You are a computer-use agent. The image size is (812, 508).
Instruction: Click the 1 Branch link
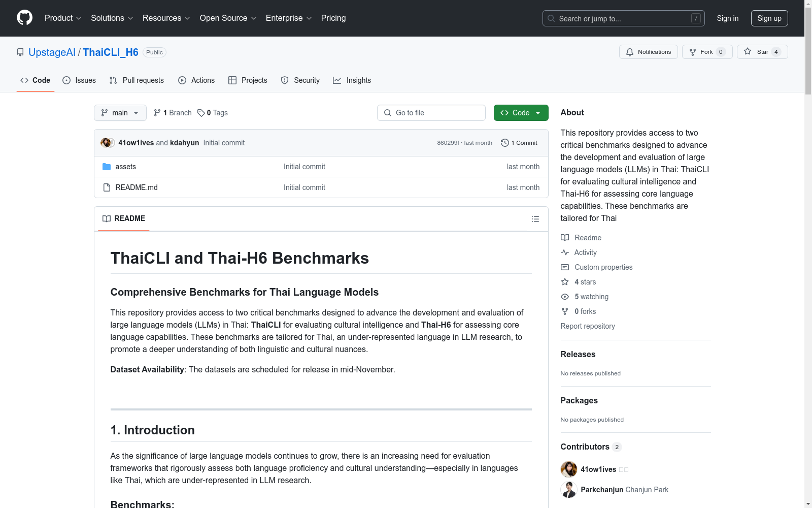173,113
